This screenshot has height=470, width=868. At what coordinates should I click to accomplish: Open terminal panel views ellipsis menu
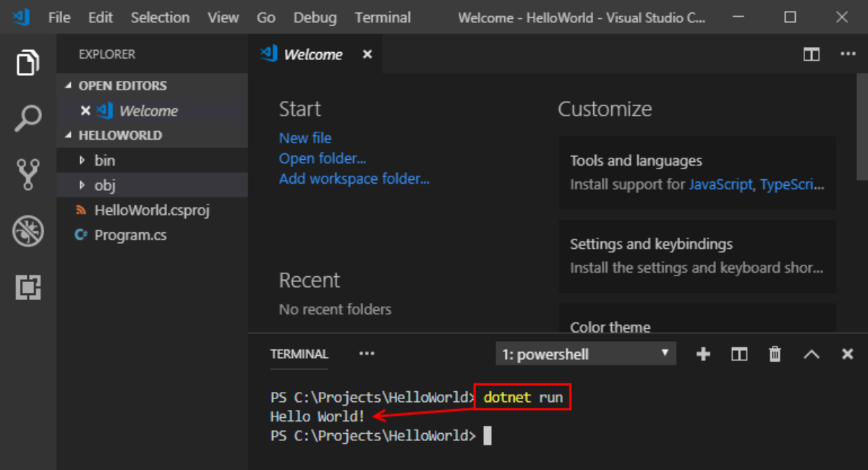367,354
